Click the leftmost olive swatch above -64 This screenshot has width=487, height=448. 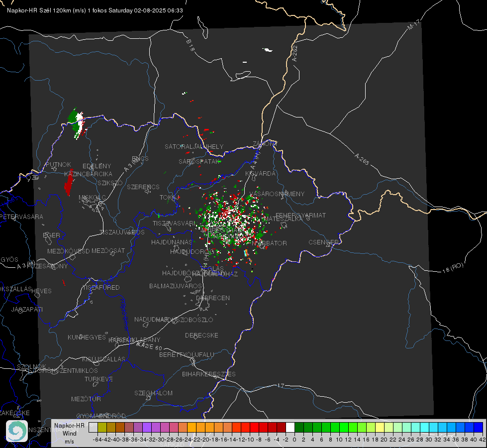pyautogui.click(x=102, y=427)
